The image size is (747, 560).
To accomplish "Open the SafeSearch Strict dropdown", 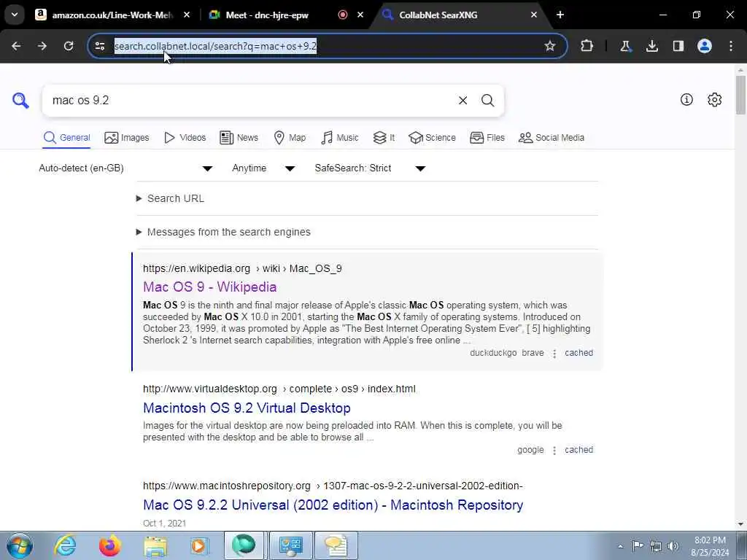I will (x=370, y=168).
